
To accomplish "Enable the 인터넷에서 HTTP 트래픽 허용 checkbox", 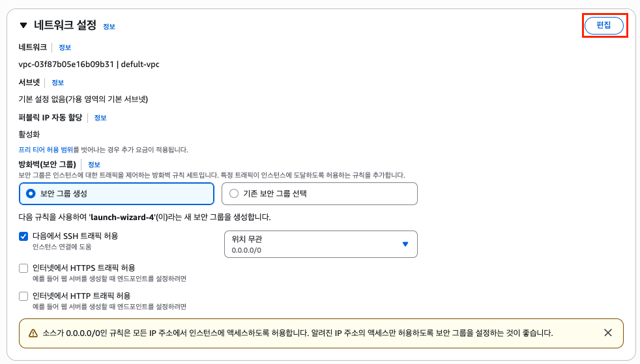I will click(x=23, y=296).
